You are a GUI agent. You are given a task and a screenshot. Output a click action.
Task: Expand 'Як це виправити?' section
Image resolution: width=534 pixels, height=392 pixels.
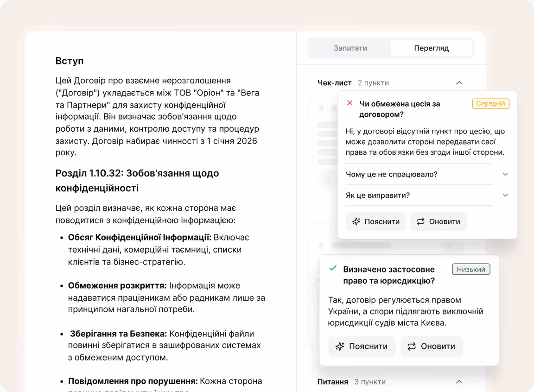(505, 195)
